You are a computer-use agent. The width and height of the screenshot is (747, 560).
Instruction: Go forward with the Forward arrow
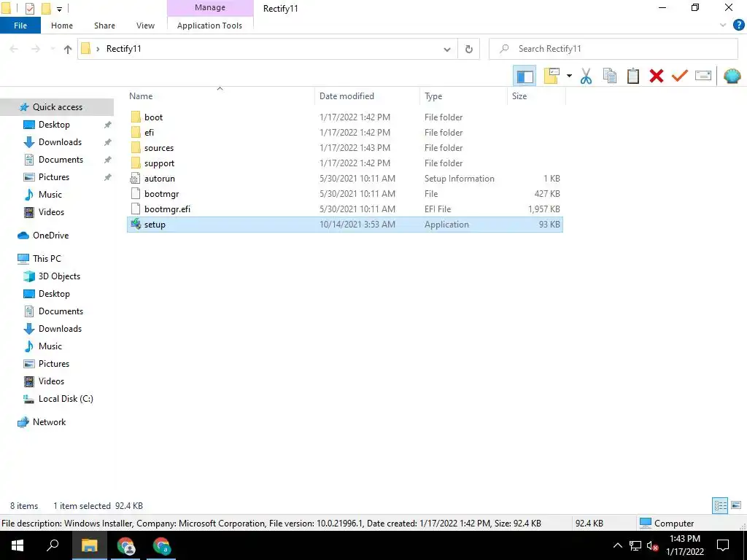[36, 49]
